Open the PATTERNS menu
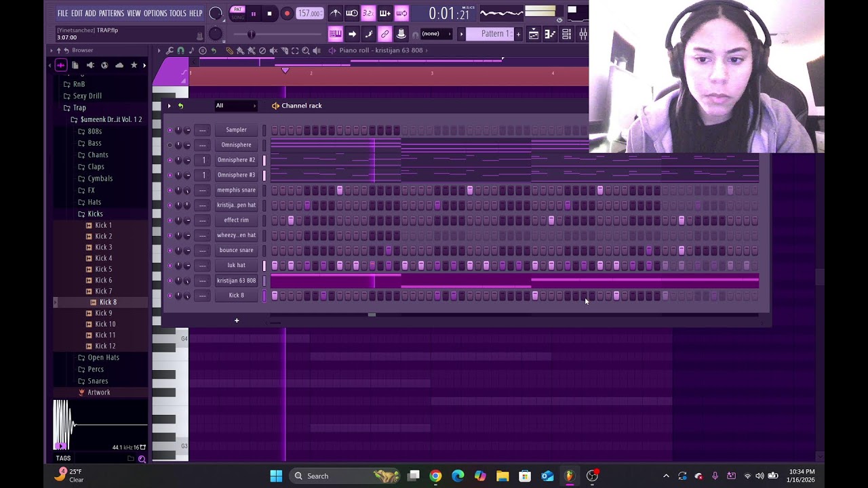This screenshot has width=868, height=488. point(111,14)
